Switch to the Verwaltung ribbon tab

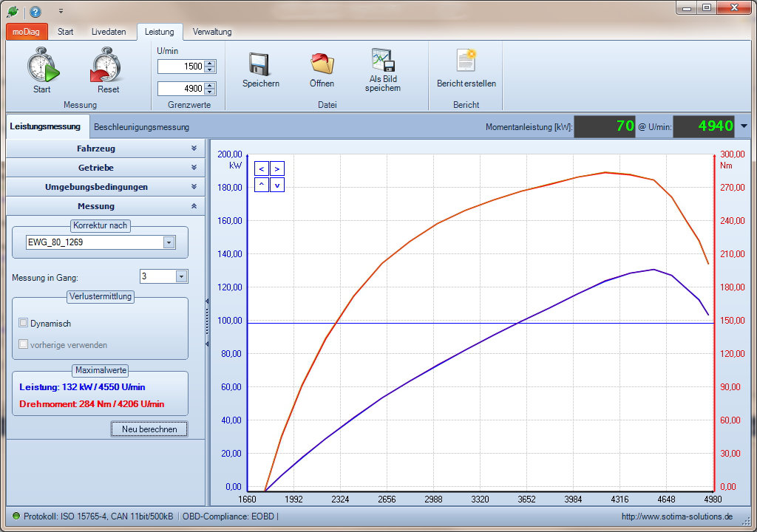pyautogui.click(x=212, y=32)
